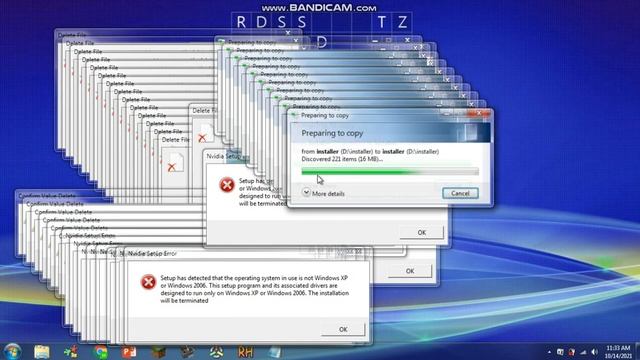Open the taskbar clock showing 11:33 AM

coord(618,352)
